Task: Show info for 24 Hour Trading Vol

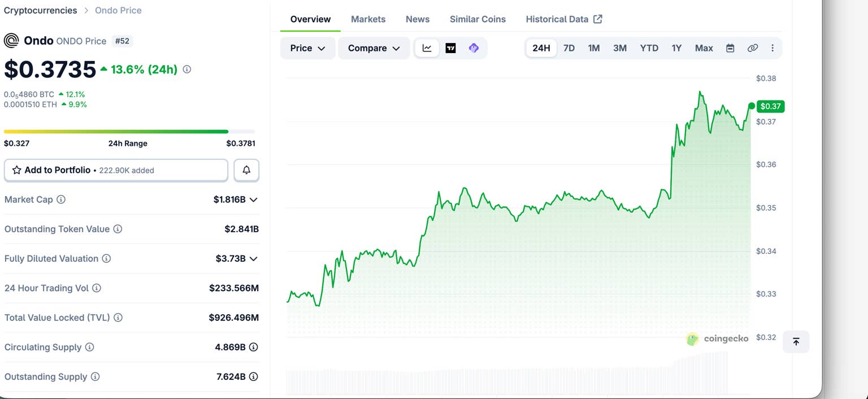Action: point(97,288)
